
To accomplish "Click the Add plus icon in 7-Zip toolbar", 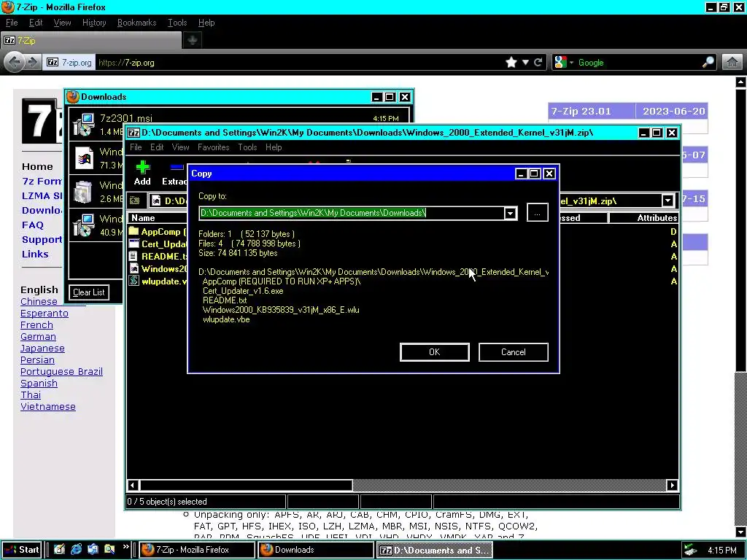I will 142,167.
